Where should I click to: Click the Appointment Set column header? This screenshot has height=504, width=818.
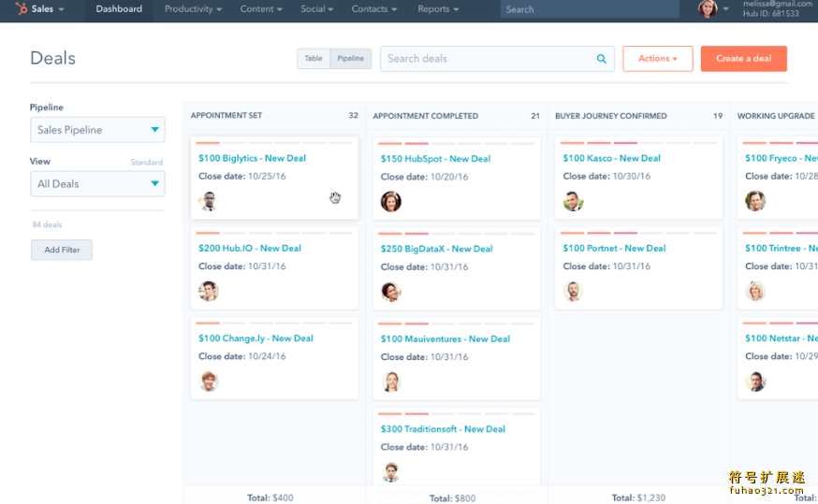coord(226,115)
